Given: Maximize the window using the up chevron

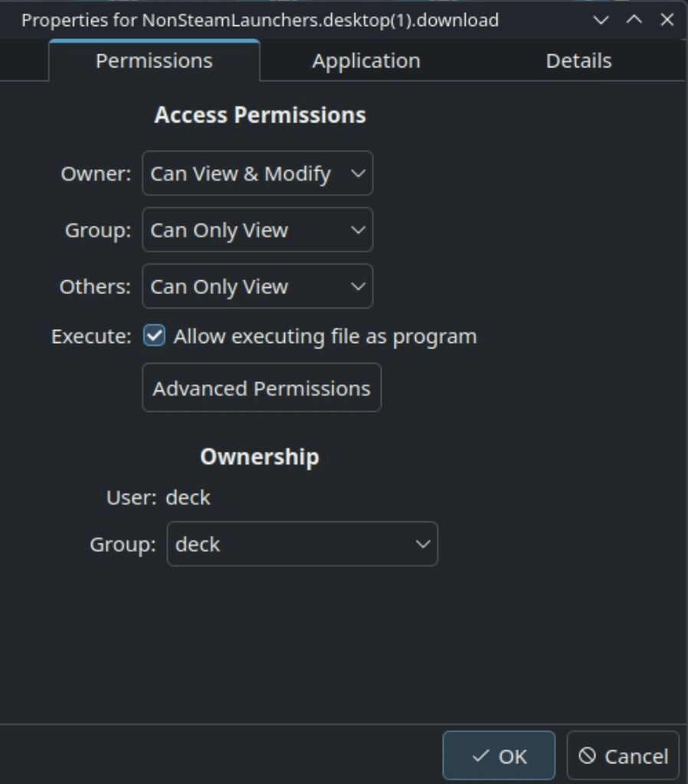Looking at the screenshot, I should 634,20.
